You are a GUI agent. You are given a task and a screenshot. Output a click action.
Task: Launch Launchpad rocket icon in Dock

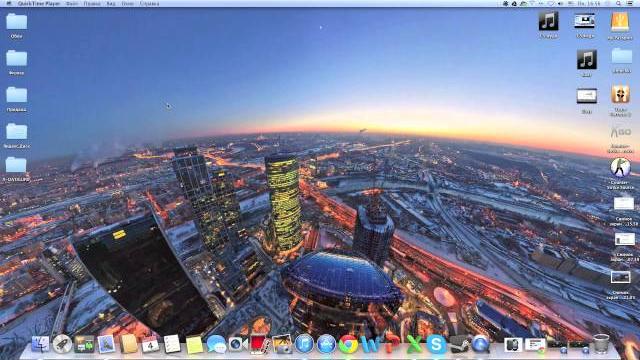[62, 344]
